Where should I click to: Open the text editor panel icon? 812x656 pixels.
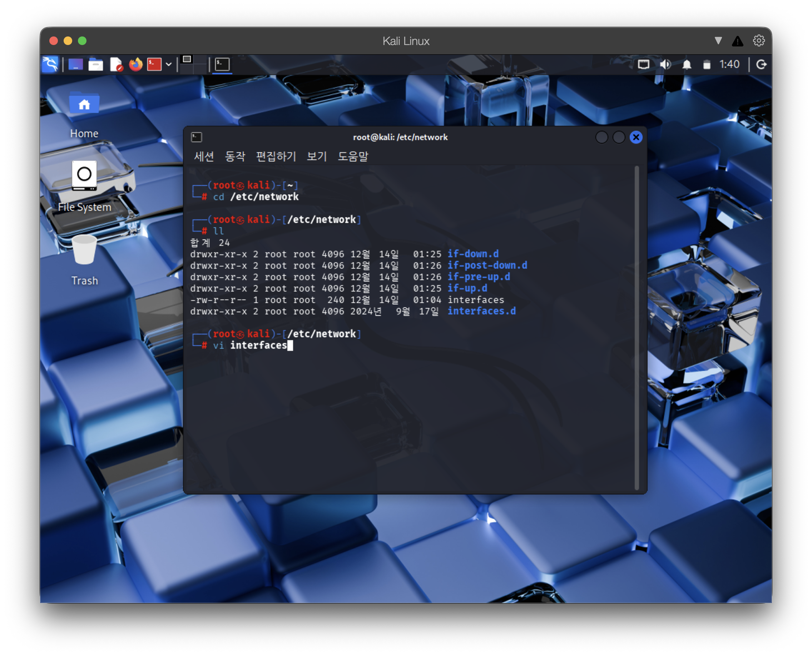(x=116, y=65)
